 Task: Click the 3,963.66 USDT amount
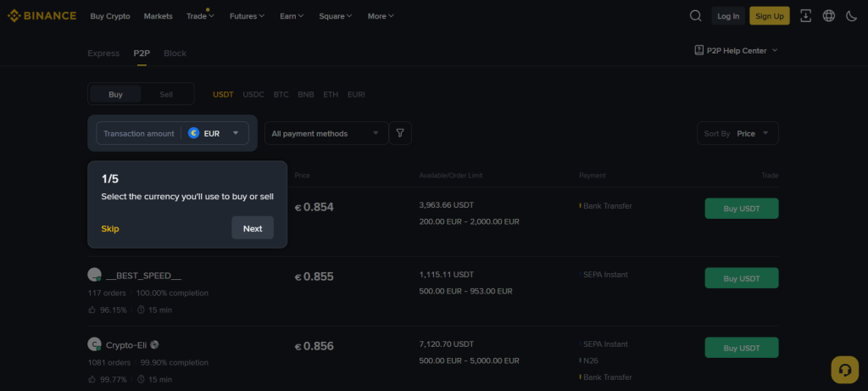(446, 205)
